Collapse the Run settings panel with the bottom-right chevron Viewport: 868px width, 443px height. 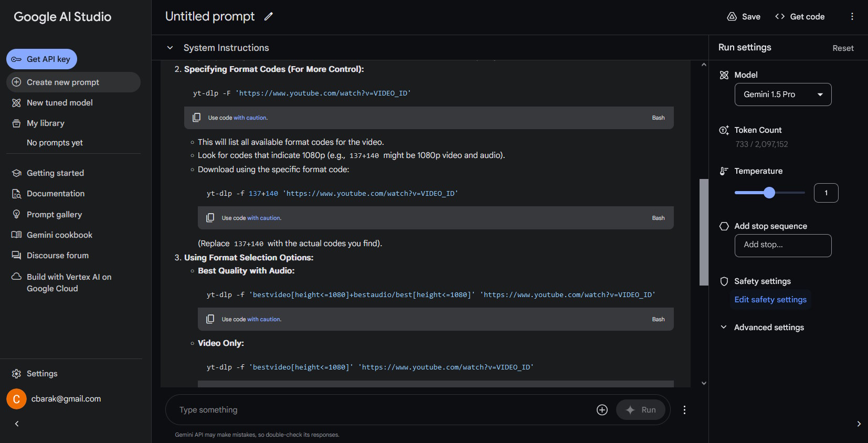[859, 424]
